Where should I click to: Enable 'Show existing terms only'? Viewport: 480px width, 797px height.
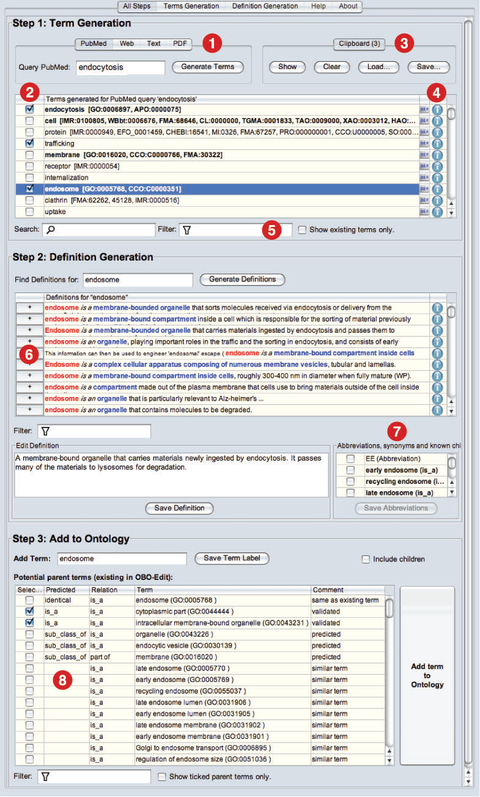coord(302,230)
